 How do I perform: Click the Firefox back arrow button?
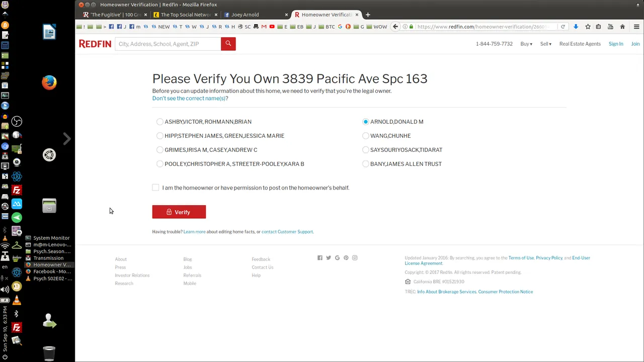tap(395, 27)
